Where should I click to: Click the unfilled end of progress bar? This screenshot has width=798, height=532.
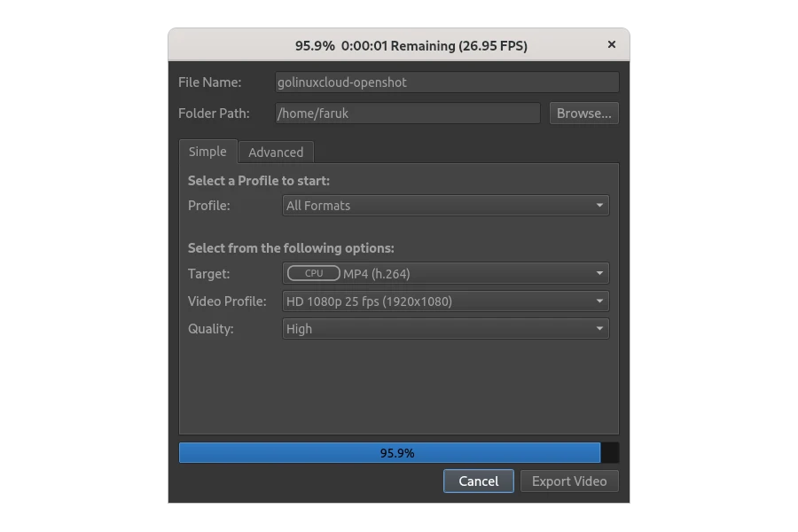[x=610, y=453]
